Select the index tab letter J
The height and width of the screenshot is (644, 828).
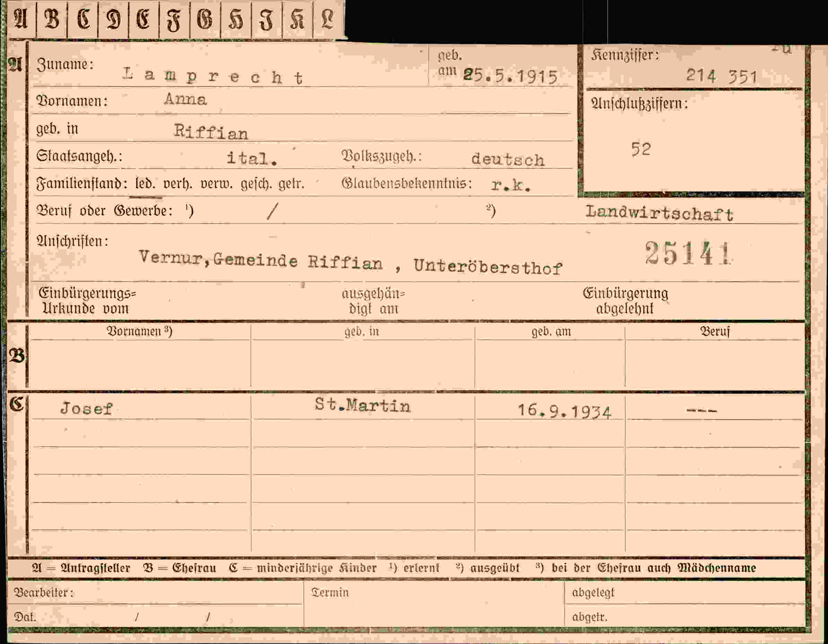[x=266, y=20]
